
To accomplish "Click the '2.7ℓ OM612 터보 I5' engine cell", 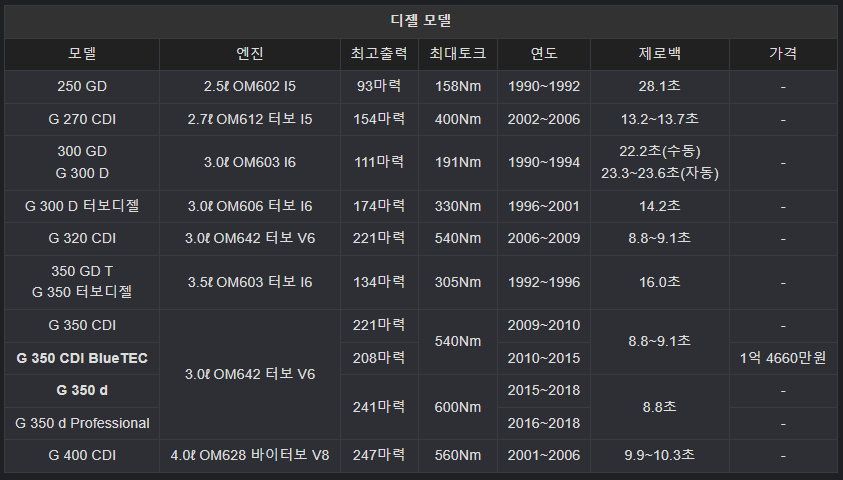I will [250, 119].
